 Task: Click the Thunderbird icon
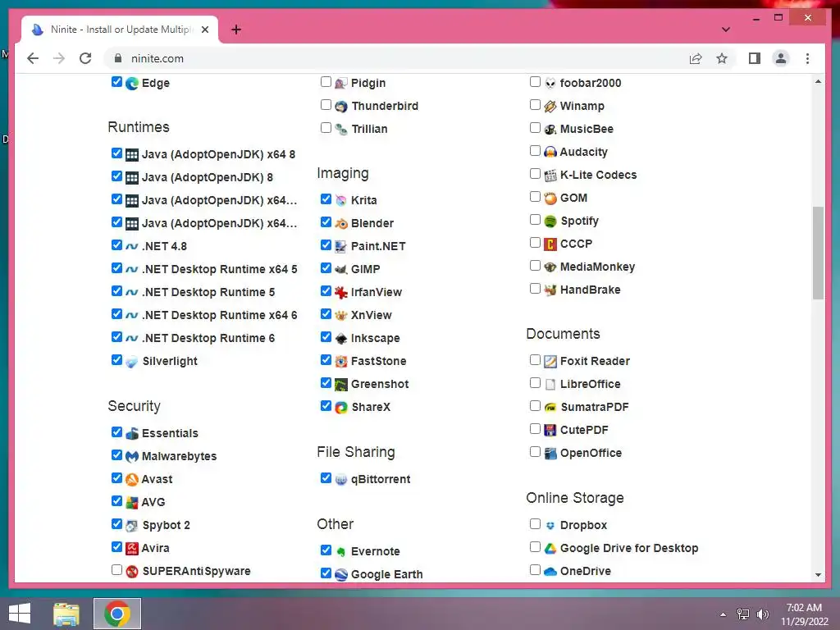click(340, 107)
